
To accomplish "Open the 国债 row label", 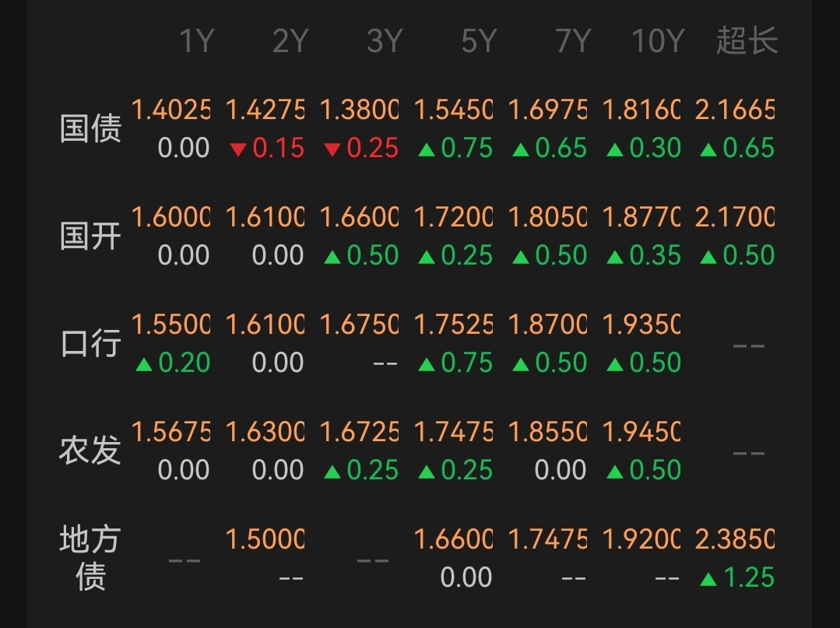I will click(90, 128).
